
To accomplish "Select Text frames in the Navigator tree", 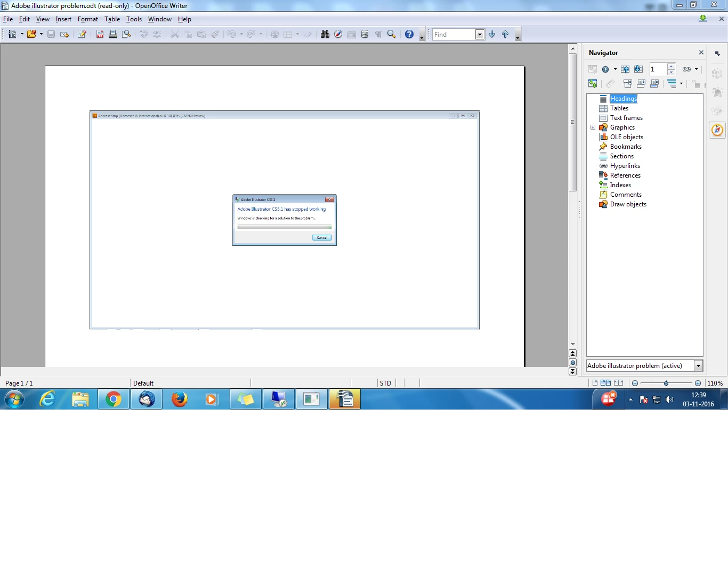I will (626, 118).
